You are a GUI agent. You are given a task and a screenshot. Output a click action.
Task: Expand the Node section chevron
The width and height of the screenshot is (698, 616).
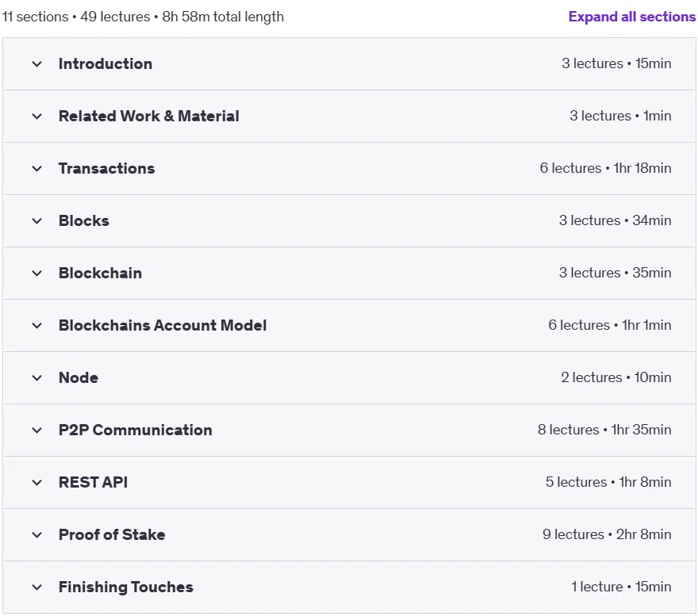click(x=37, y=378)
